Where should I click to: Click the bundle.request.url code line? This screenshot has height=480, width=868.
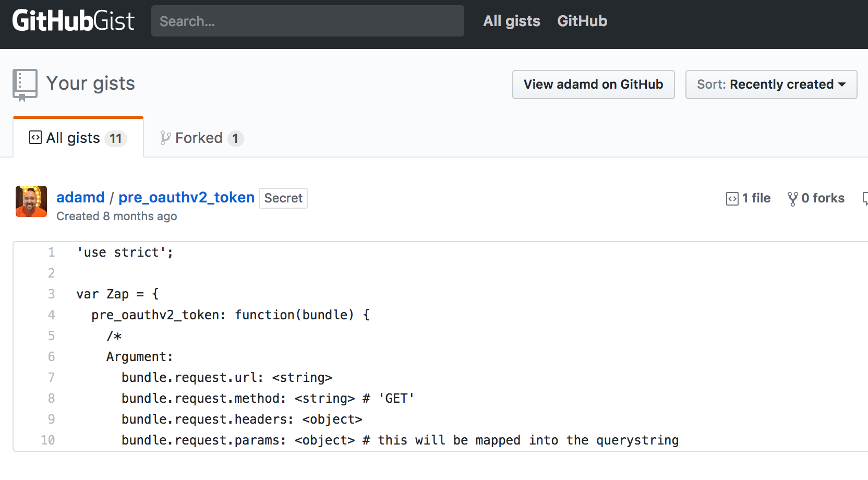[227, 378]
